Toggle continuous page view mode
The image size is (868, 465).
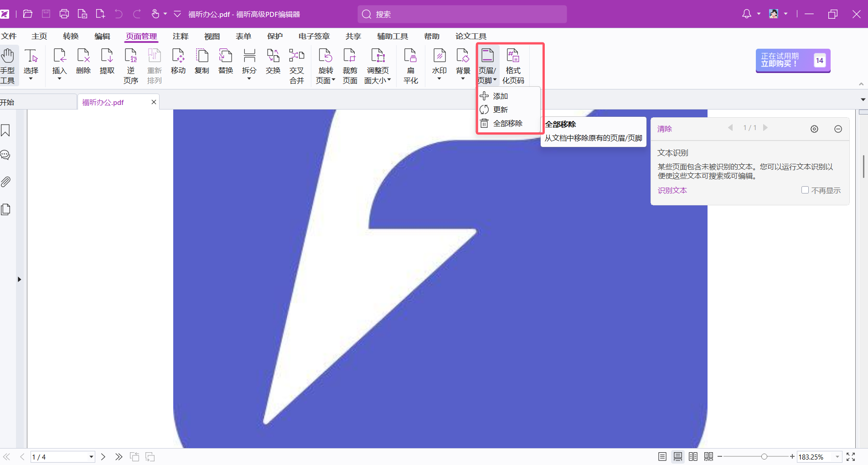[678, 457]
